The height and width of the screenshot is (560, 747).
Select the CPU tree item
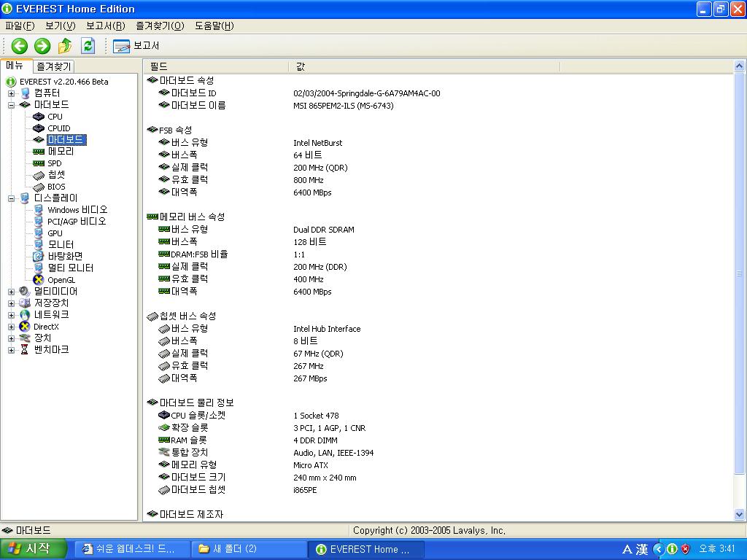(55, 117)
